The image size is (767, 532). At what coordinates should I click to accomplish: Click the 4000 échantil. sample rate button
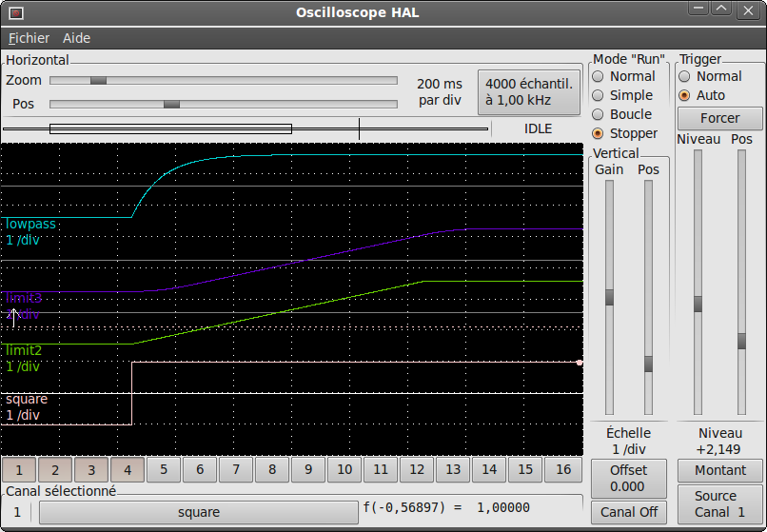pos(529,91)
